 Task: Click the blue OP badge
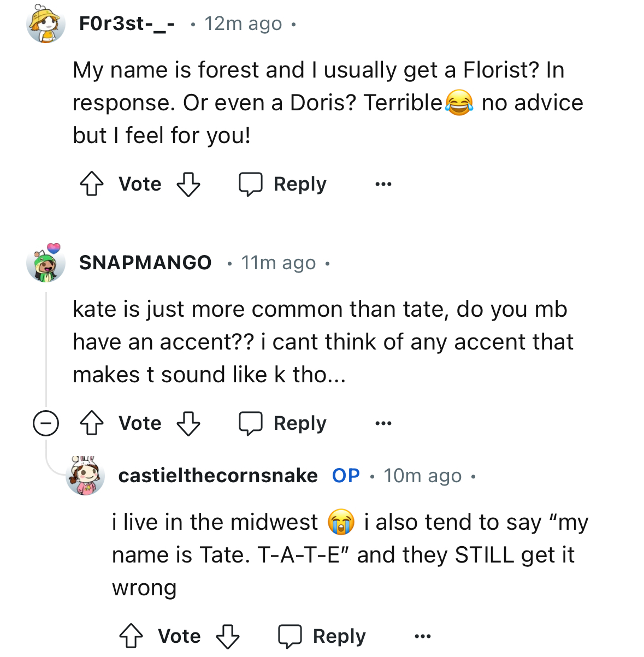(x=346, y=476)
